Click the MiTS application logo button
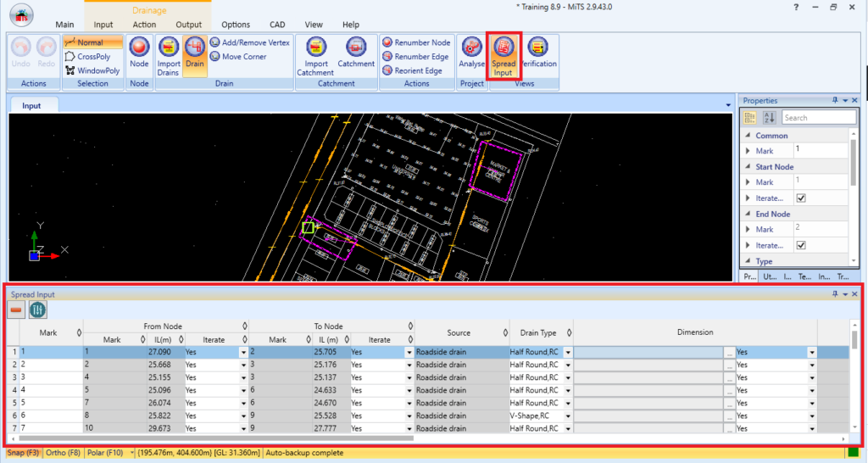This screenshot has height=463, width=868. coord(21,15)
